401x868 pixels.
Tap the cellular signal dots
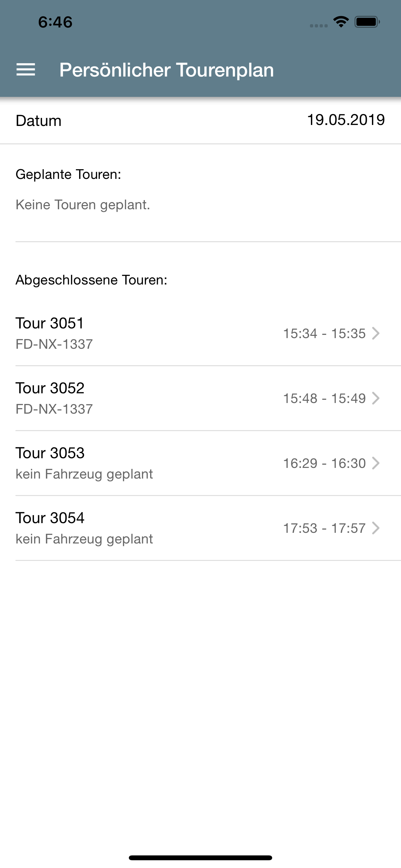tap(319, 26)
